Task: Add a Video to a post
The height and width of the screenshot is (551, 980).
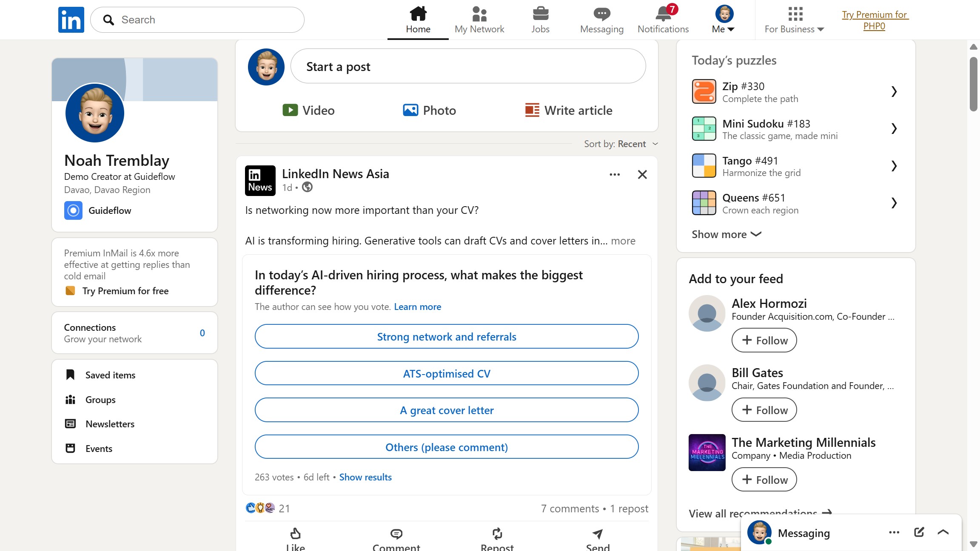Action: click(x=308, y=111)
